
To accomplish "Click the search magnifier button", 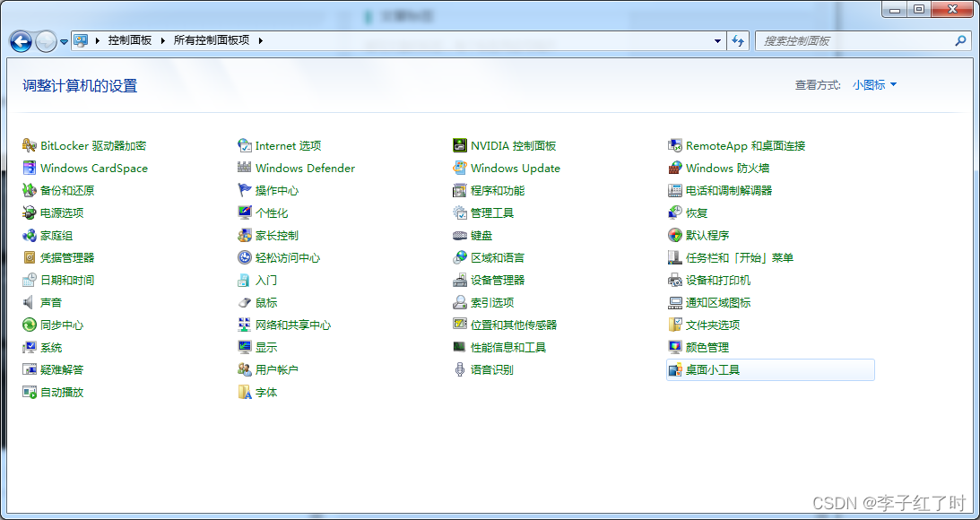I will [x=960, y=40].
